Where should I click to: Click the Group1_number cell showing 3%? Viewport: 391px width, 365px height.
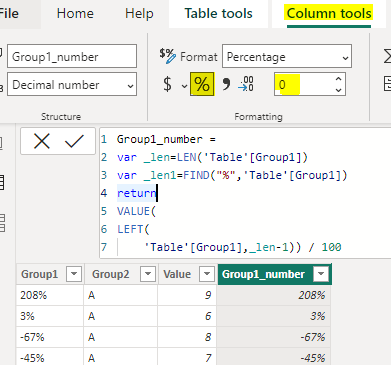click(x=274, y=316)
